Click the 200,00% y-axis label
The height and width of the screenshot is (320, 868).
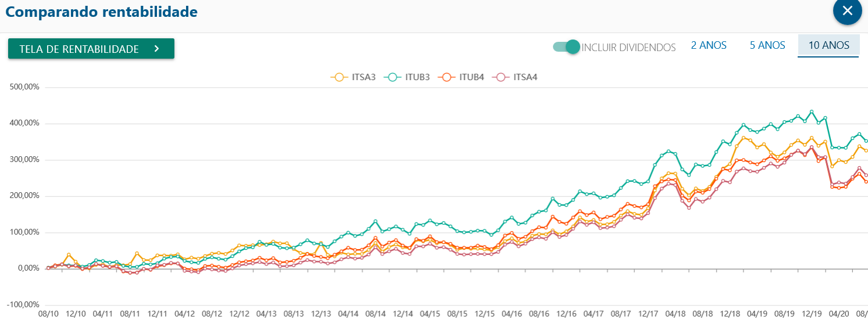tap(25, 196)
